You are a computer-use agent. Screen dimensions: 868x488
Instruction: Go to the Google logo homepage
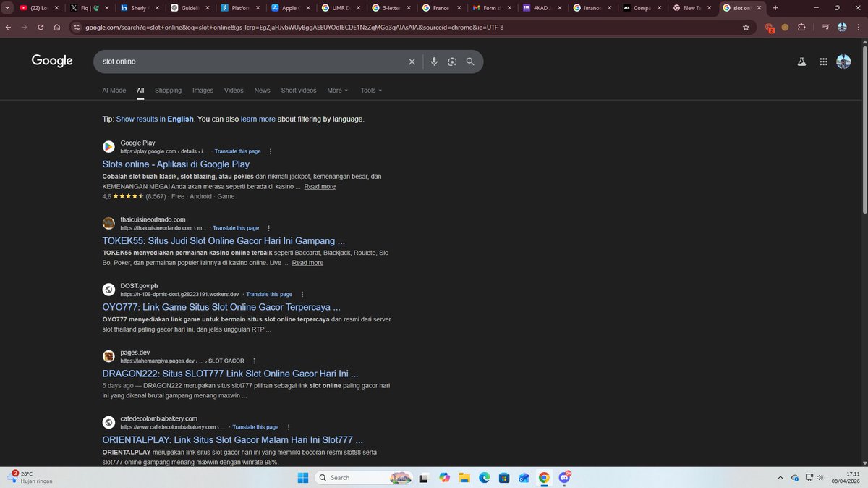click(52, 61)
